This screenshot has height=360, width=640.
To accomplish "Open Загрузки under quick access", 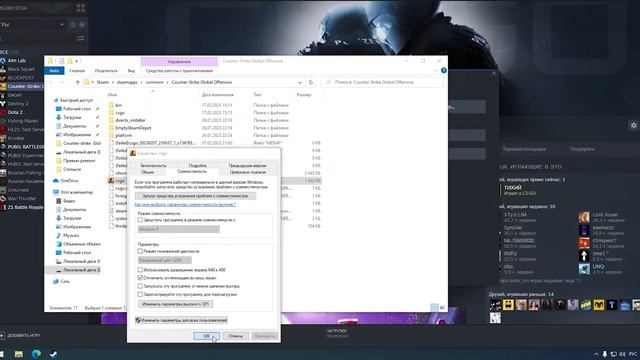I will click(x=72, y=118).
